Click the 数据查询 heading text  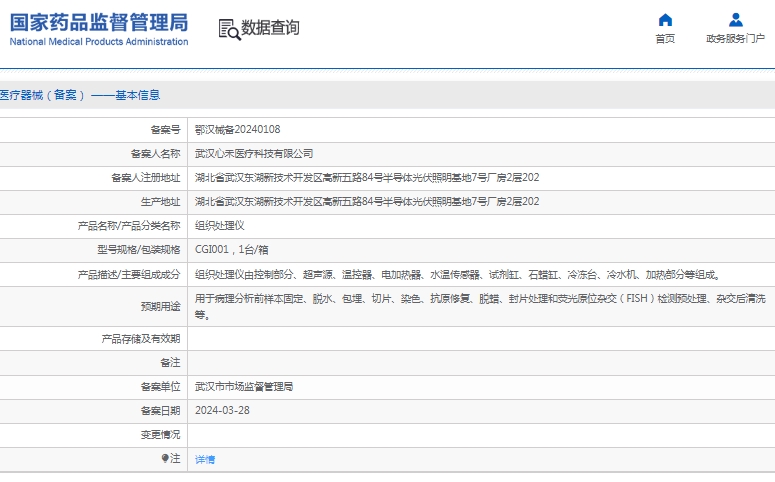(x=270, y=28)
